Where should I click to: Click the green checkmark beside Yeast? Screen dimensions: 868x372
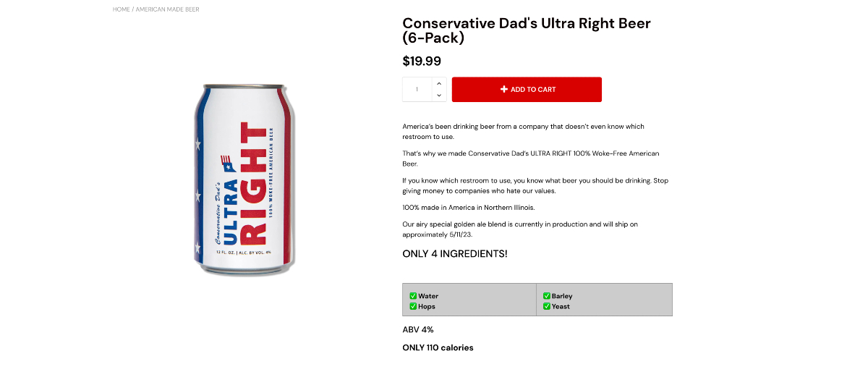tap(547, 306)
